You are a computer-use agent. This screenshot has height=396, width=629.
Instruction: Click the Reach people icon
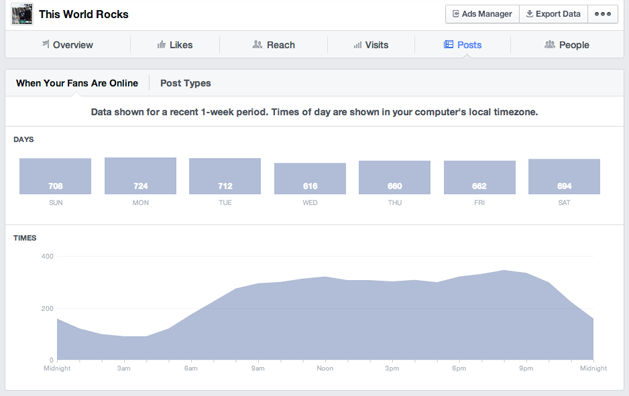[257, 44]
